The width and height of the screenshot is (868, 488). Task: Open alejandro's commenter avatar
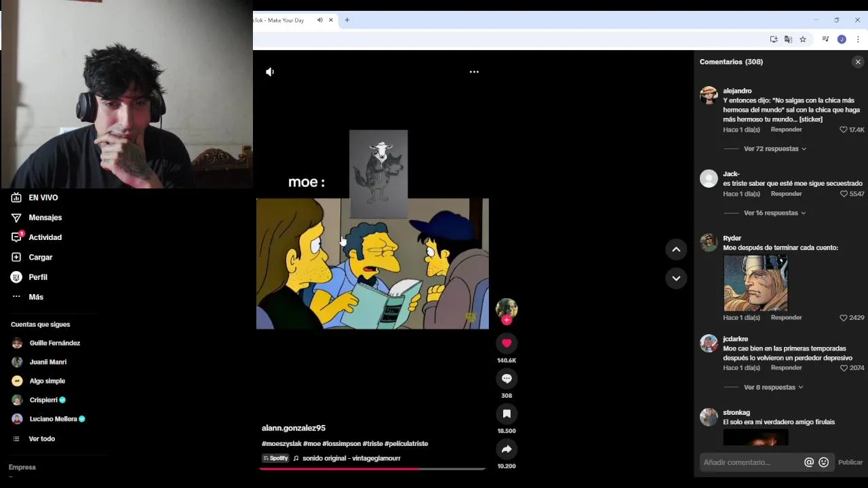[x=709, y=95]
